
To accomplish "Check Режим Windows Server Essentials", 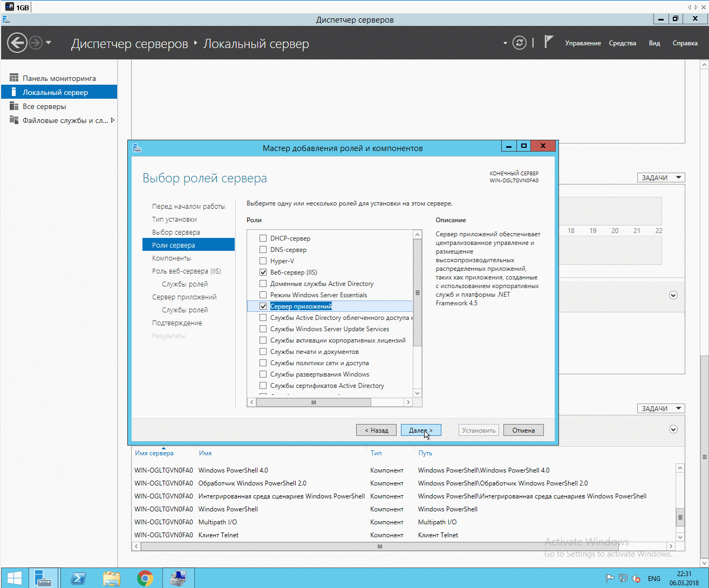I will click(x=263, y=295).
